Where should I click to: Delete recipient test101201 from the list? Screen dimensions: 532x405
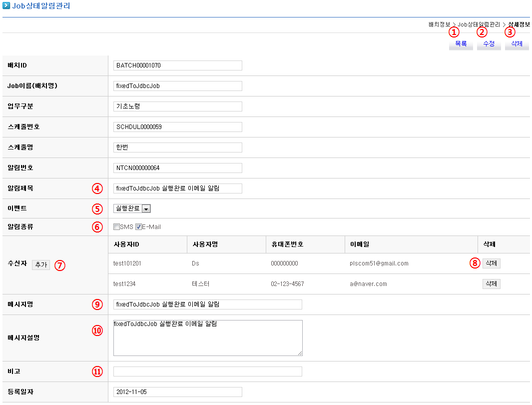[491, 263]
